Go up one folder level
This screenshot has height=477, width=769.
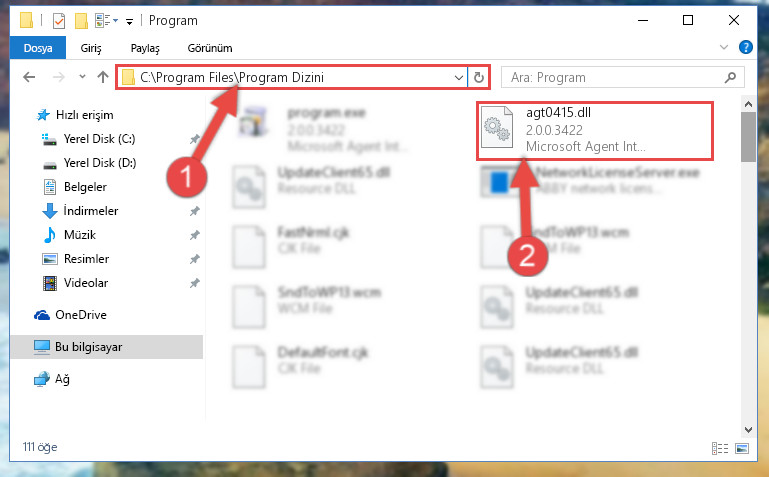pos(103,77)
